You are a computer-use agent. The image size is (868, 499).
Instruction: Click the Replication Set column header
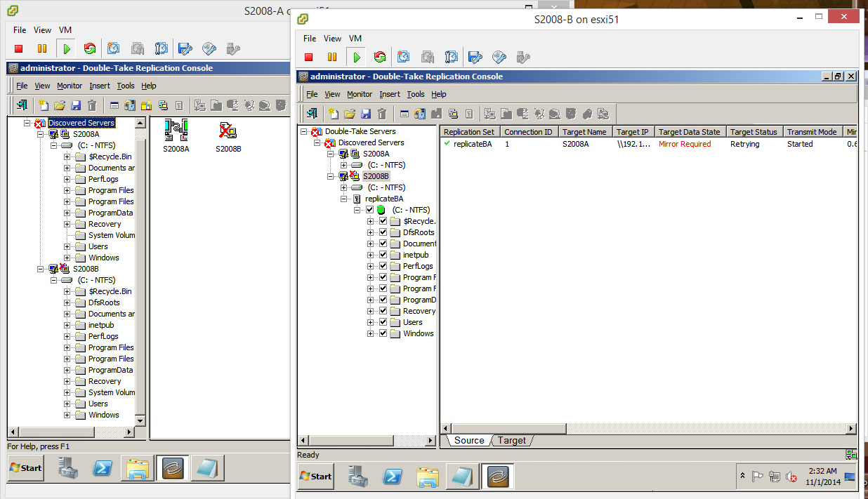[x=470, y=132]
